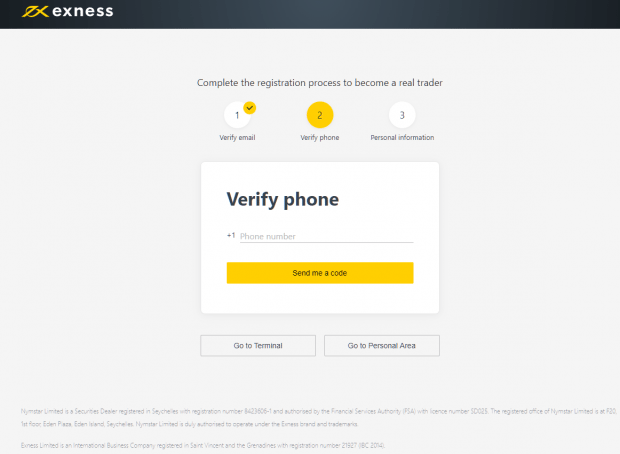Click the Exness Limited footer paragraph
This screenshot has width=620, height=454.
point(202,444)
